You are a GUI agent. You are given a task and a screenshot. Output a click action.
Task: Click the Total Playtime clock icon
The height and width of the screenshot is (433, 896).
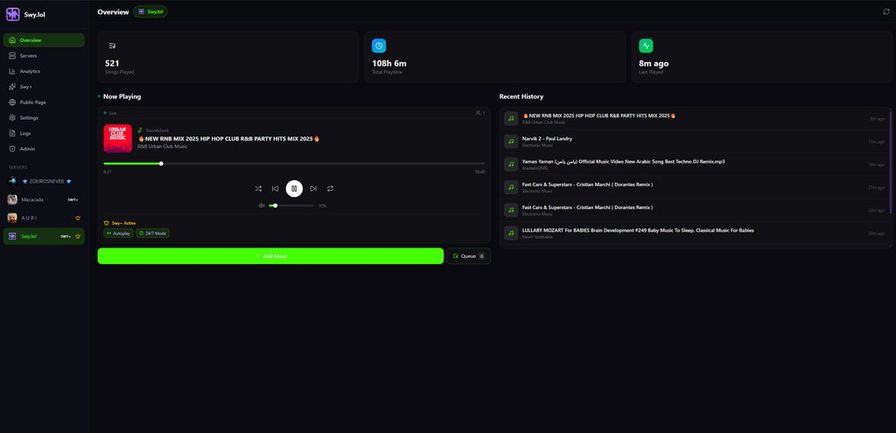pos(379,45)
